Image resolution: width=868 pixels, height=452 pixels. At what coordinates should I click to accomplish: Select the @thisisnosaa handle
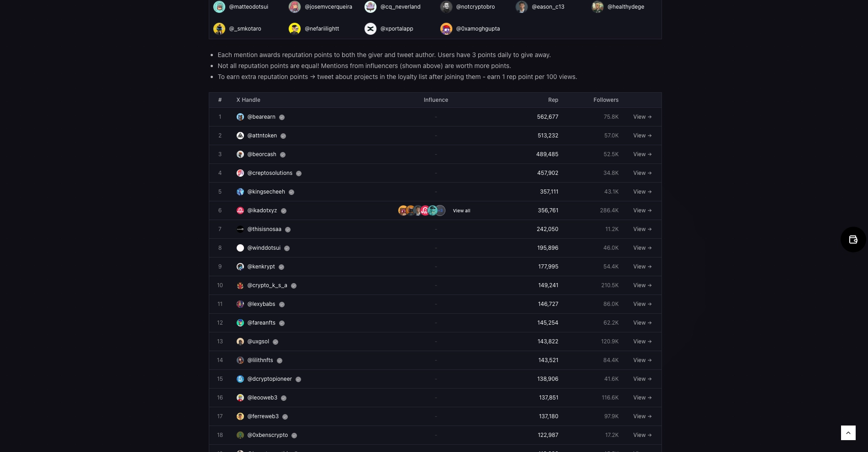(x=264, y=229)
